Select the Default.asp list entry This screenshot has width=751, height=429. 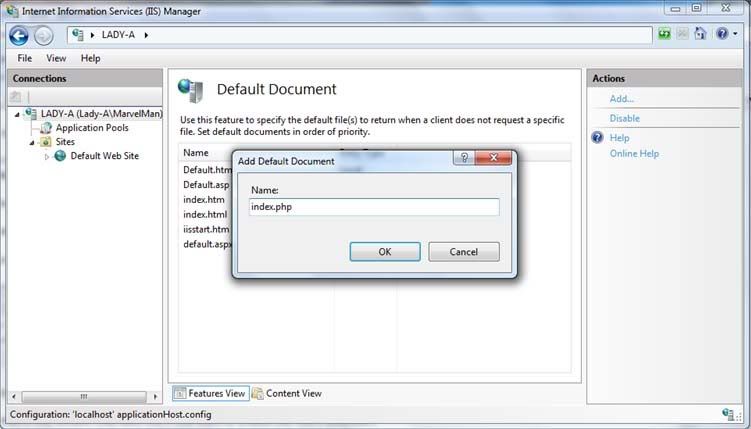pos(206,184)
